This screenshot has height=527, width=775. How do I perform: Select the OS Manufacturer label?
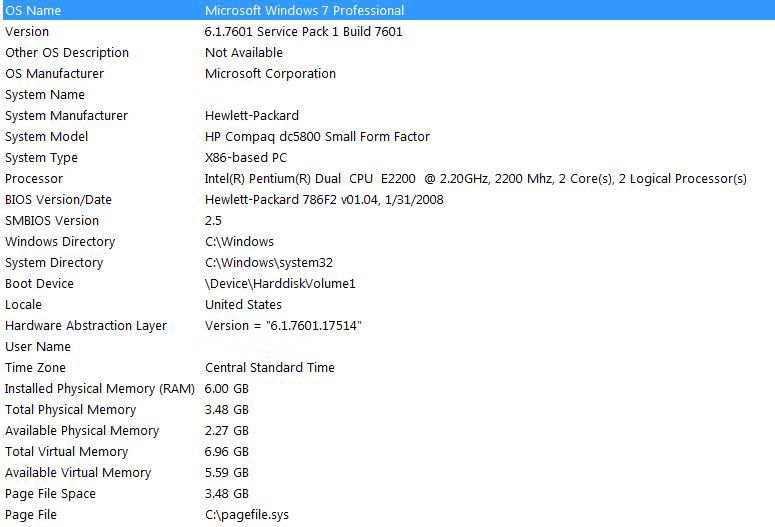pyautogui.click(x=54, y=74)
